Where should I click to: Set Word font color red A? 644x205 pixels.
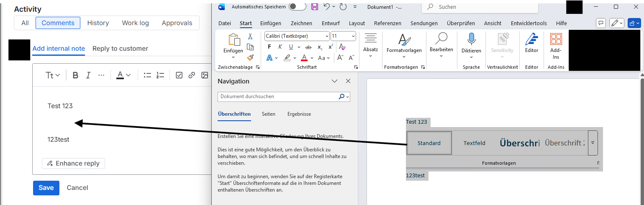[x=305, y=58]
